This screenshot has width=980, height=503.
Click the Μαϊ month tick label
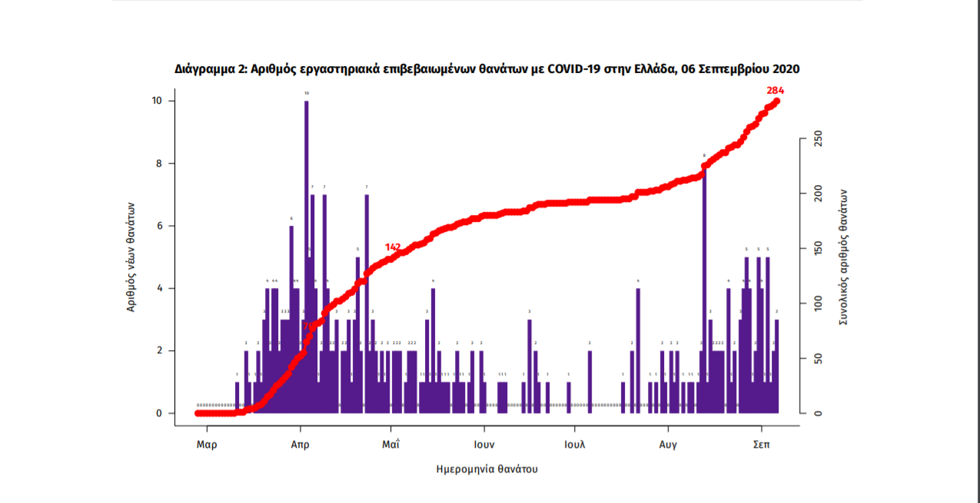(391, 445)
